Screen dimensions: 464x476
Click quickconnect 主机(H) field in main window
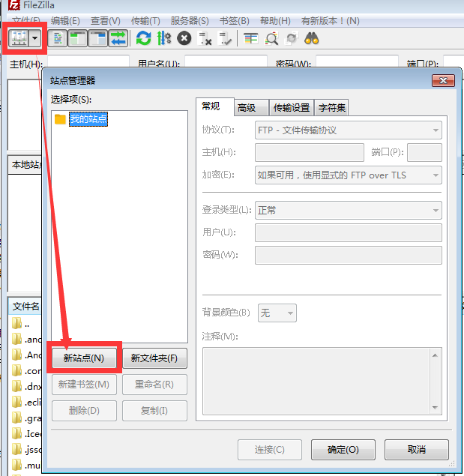[x=88, y=61]
